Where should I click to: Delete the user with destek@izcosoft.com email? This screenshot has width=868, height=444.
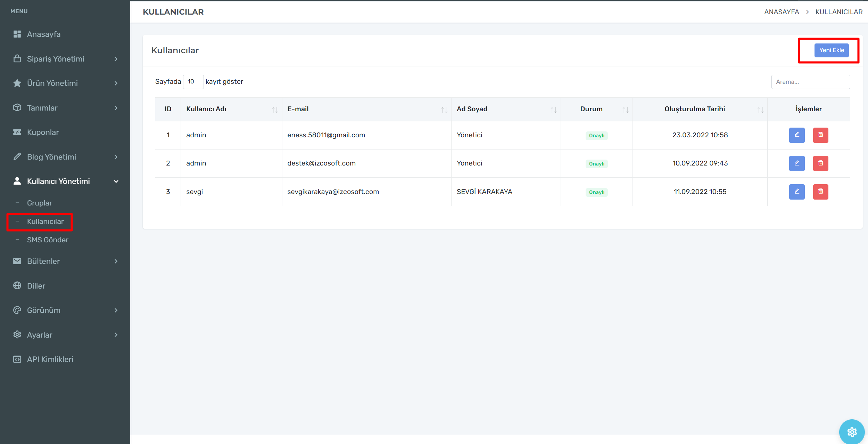coord(820,163)
